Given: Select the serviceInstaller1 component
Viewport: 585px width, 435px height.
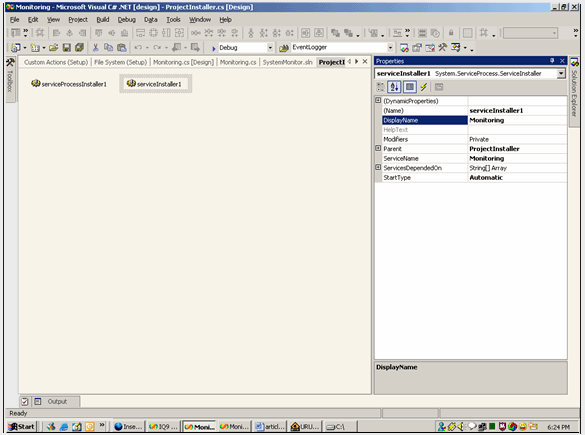Looking at the screenshot, I should click(154, 84).
